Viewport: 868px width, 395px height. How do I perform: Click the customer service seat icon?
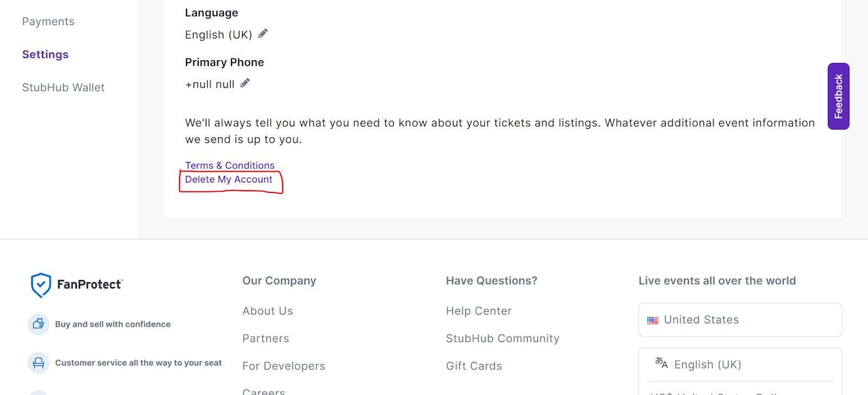click(39, 362)
